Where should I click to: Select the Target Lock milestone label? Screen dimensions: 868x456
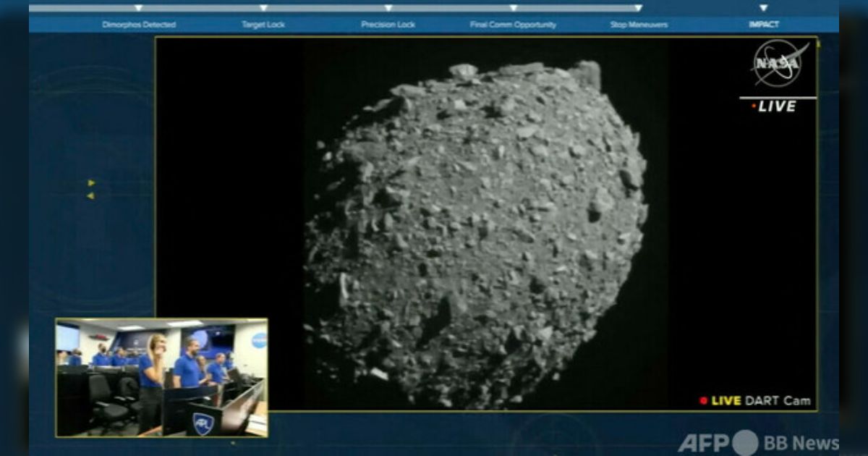(x=263, y=25)
